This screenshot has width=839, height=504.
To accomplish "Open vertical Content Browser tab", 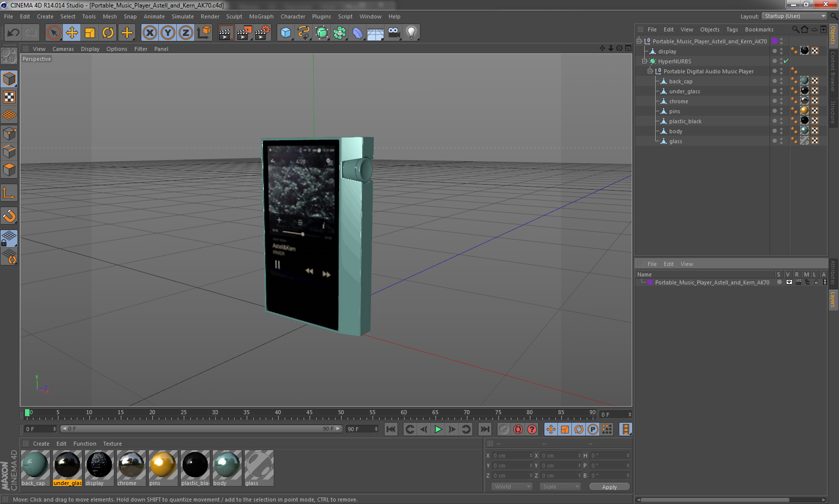I will 833,71.
